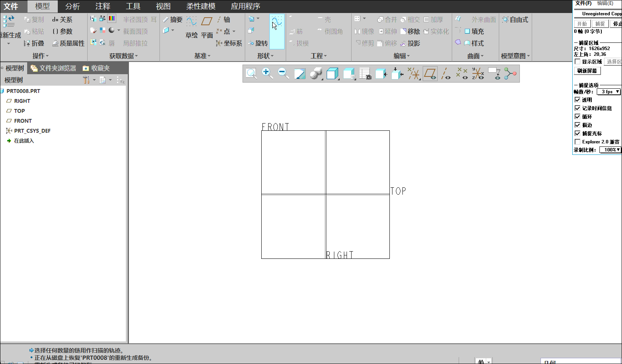The height and width of the screenshot is (364, 622).
Task: Toggle the 循环 checkbox
Action: pyautogui.click(x=578, y=117)
